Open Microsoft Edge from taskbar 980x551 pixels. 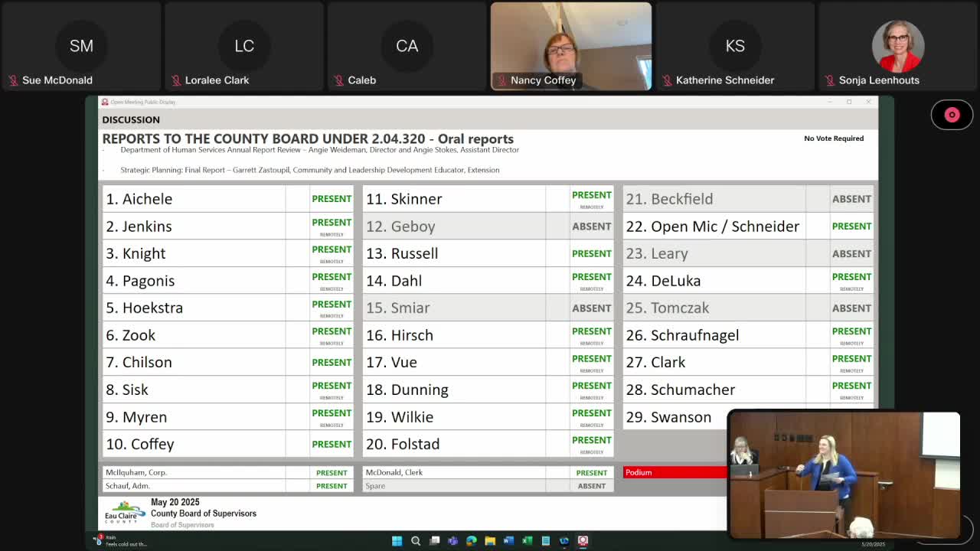tap(472, 541)
